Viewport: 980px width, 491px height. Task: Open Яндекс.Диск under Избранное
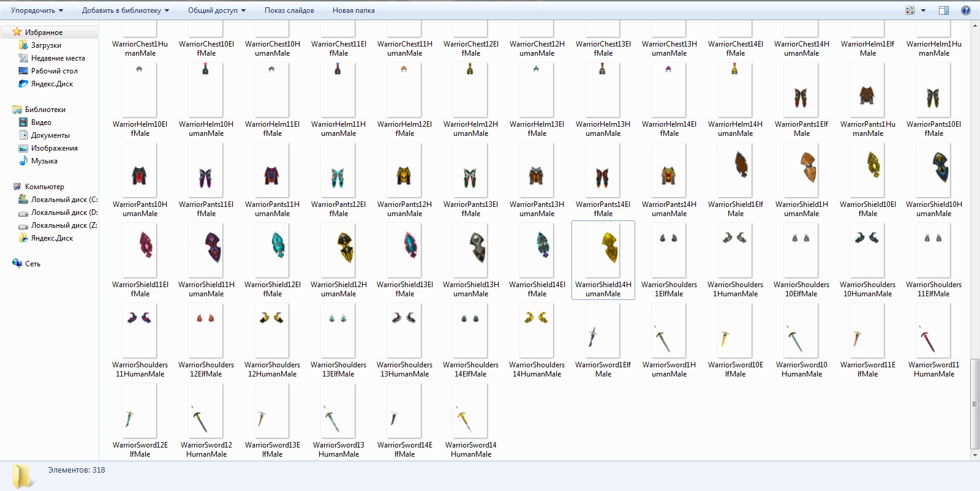[51, 84]
